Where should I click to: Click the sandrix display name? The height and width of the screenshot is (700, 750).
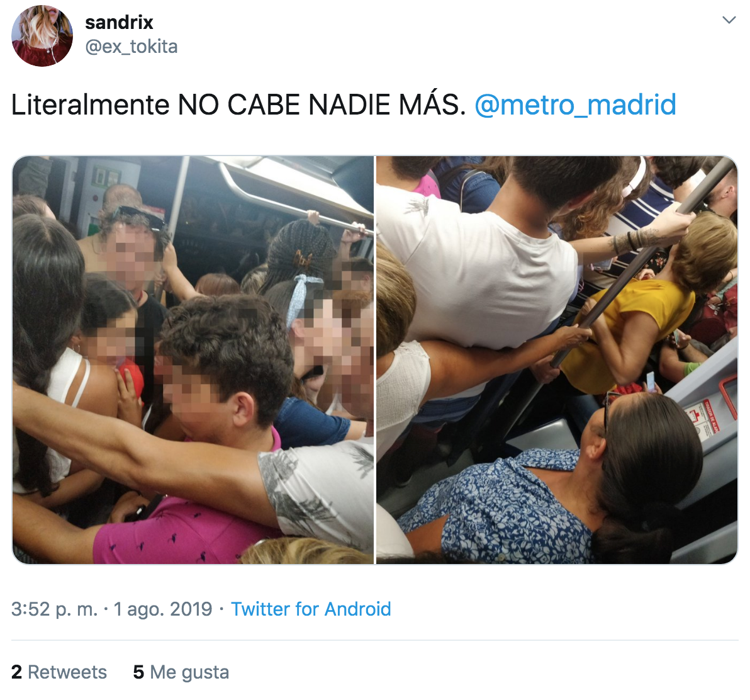119,23
